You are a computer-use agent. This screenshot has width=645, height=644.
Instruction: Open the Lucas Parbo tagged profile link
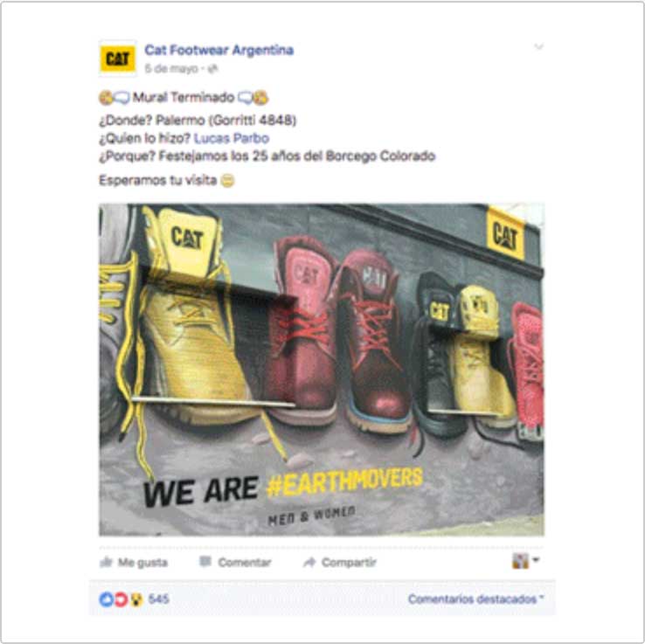232,138
